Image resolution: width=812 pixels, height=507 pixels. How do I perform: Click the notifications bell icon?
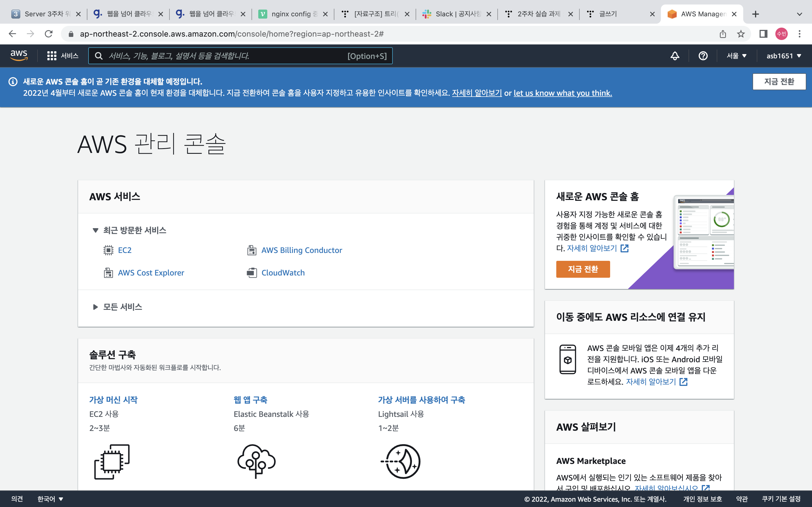[x=675, y=56]
